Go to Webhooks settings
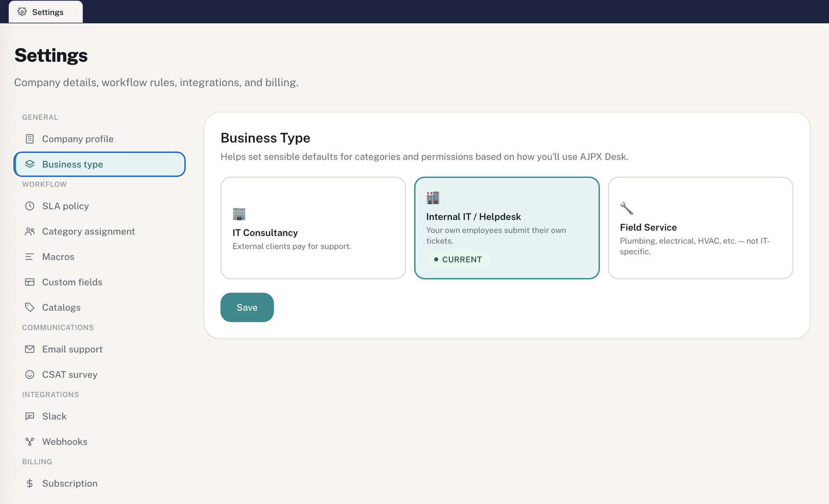Viewport: 829px width, 504px height. click(x=99, y=442)
